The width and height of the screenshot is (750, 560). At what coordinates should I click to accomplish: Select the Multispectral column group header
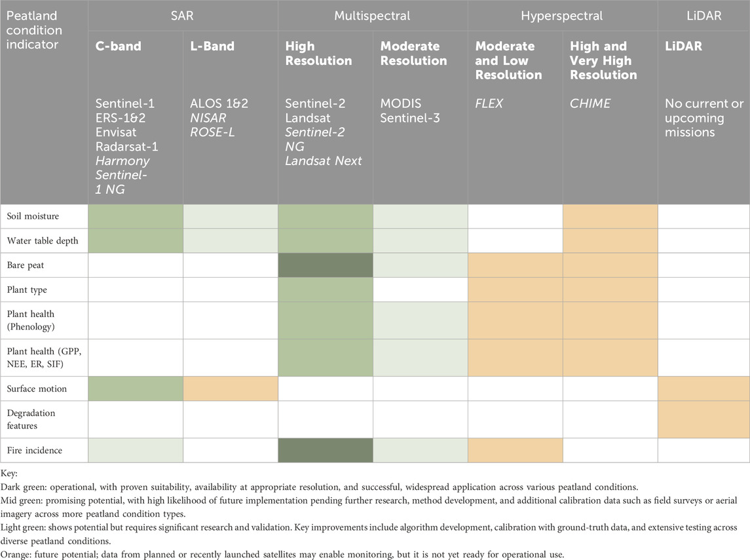[373, 16]
